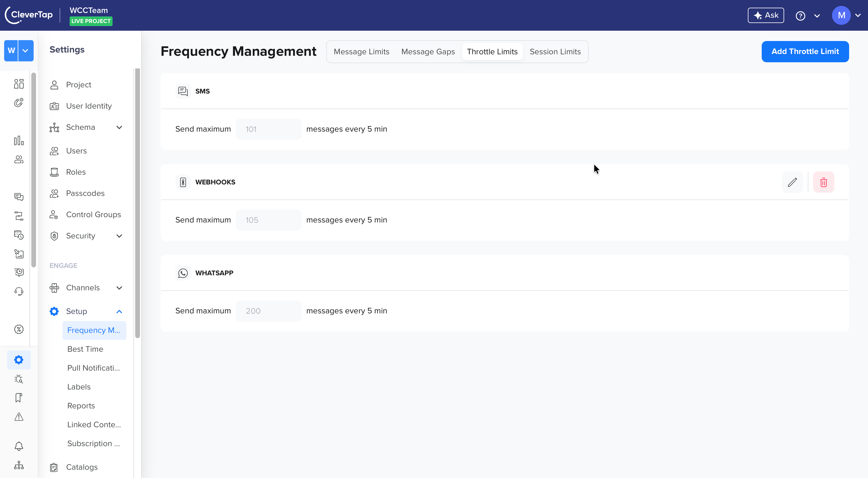Open the dashboard boards icon in left rail
The image size is (868, 478).
(19, 84)
